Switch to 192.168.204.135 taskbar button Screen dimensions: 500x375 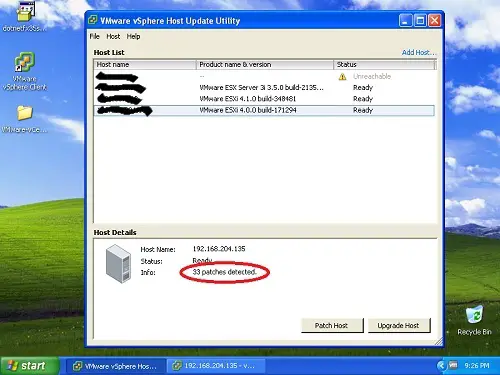pos(216,366)
